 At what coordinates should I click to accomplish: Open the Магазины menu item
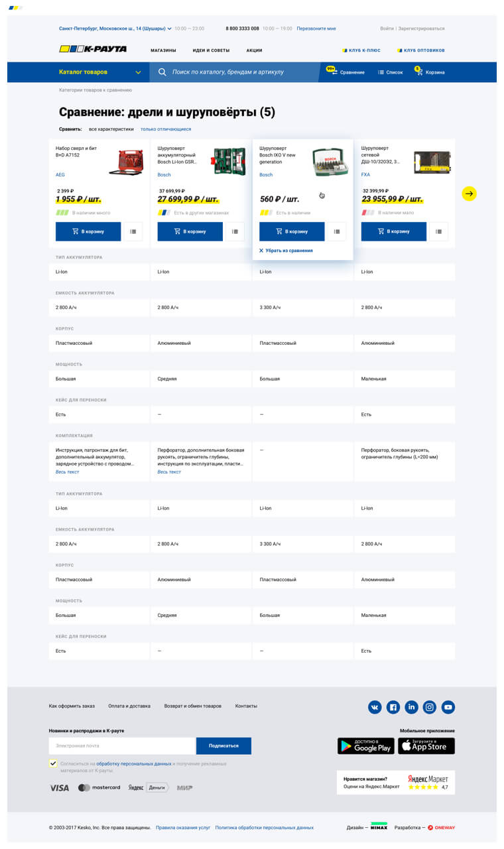[163, 50]
